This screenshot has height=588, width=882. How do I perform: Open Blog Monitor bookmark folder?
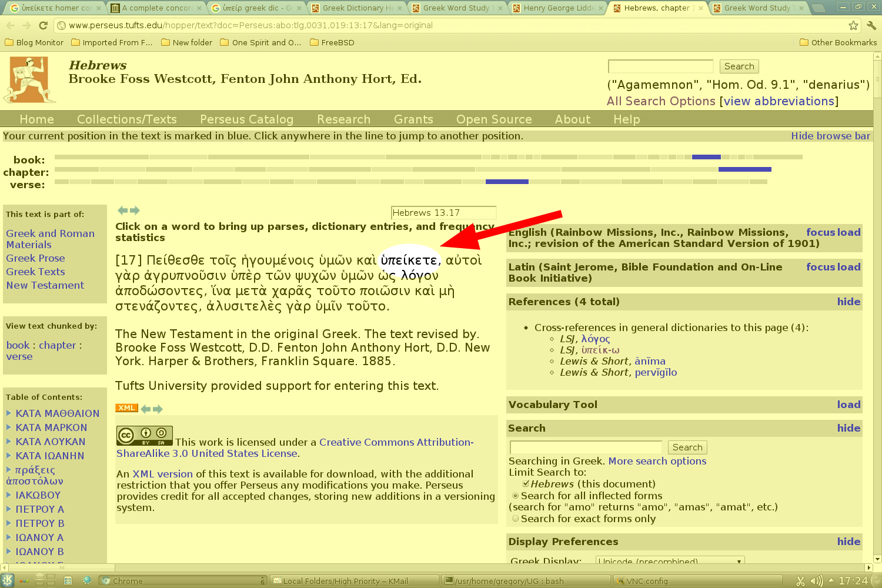pyautogui.click(x=34, y=42)
